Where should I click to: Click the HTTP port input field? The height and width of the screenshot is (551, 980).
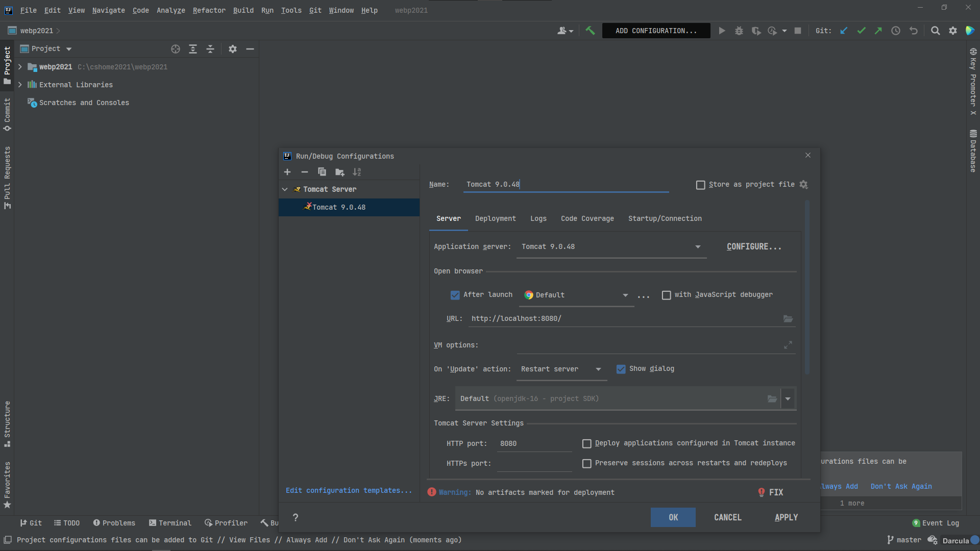click(x=534, y=443)
